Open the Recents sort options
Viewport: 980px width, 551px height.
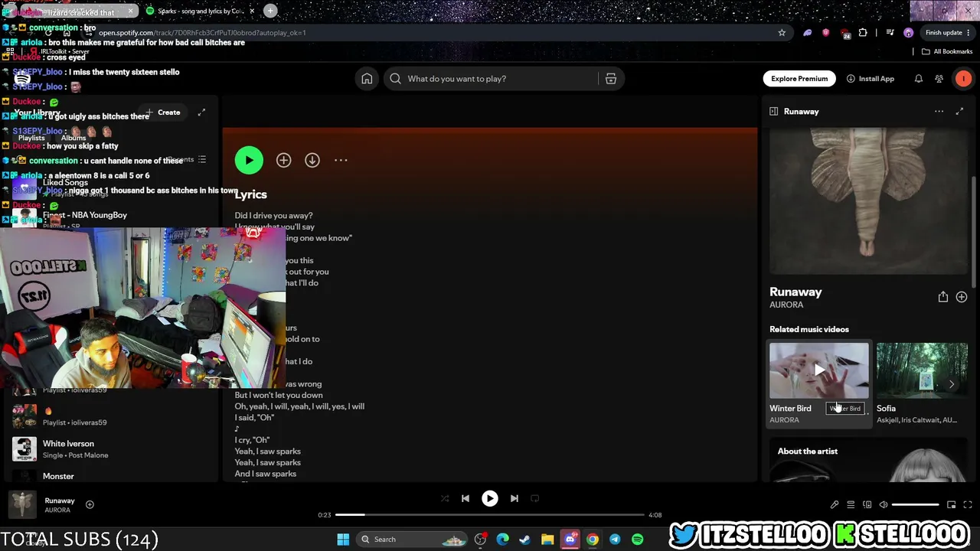[x=188, y=160]
